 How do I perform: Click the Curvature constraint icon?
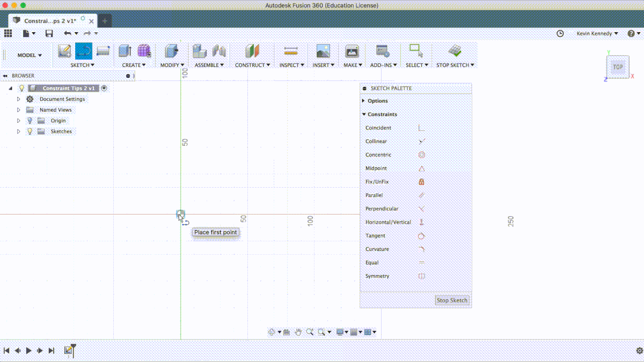[421, 249]
